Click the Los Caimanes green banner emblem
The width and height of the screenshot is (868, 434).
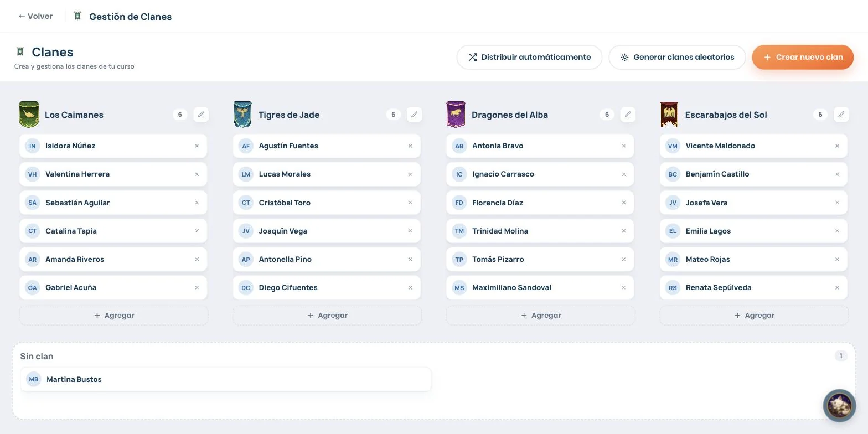[29, 115]
